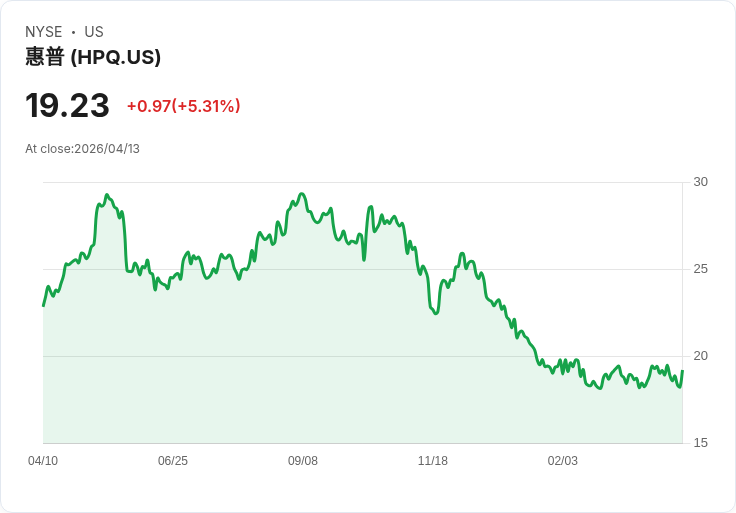This screenshot has width=736, height=513.
Task: Click the 30 y-axis label
Action: 701,182
